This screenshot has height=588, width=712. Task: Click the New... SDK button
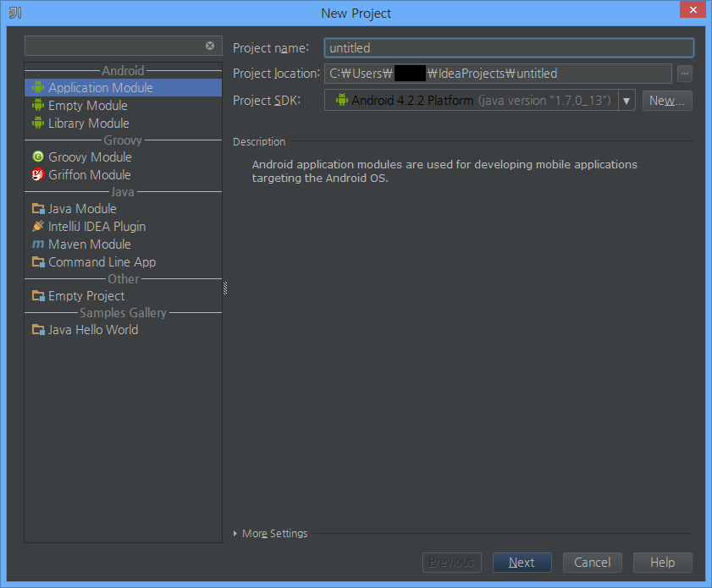667,101
